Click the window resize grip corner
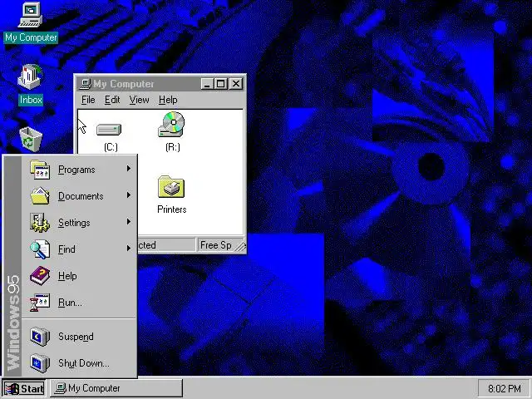Image resolution: width=532 pixels, height=399 pixels. (x=240, y=246)
